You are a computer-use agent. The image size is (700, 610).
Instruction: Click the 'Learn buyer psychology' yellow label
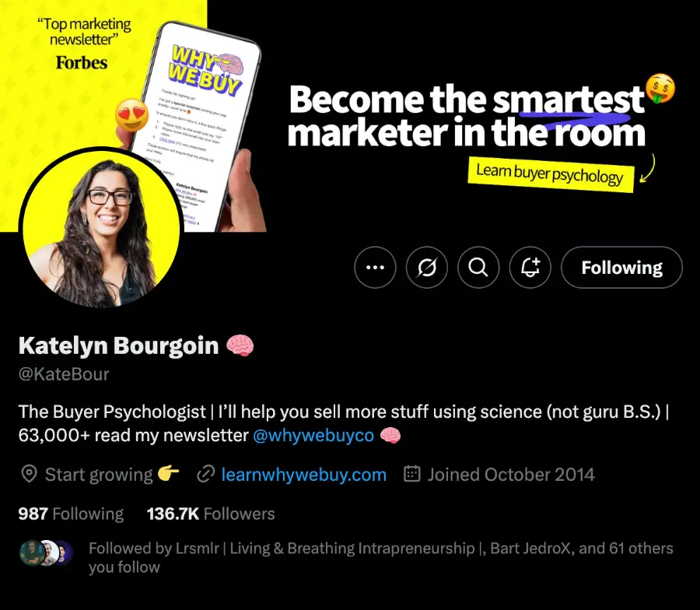pyautogui.click(x=551, y=174)
